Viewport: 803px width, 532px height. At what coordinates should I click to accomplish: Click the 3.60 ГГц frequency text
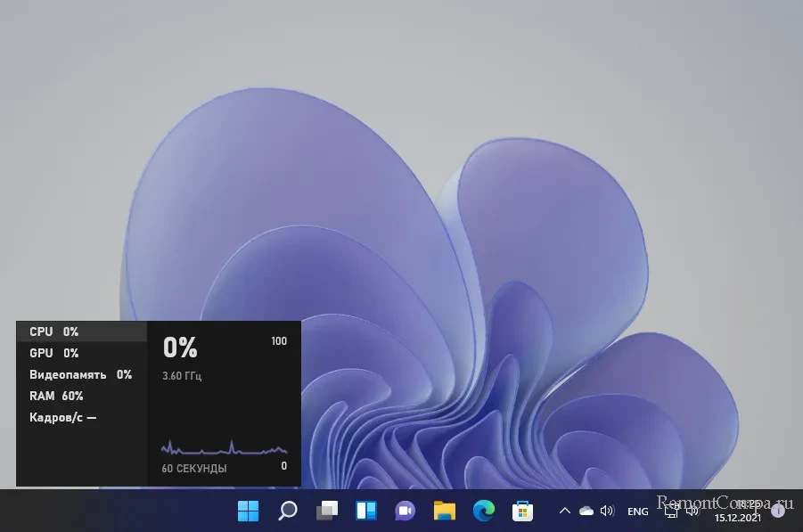point(182,376)
